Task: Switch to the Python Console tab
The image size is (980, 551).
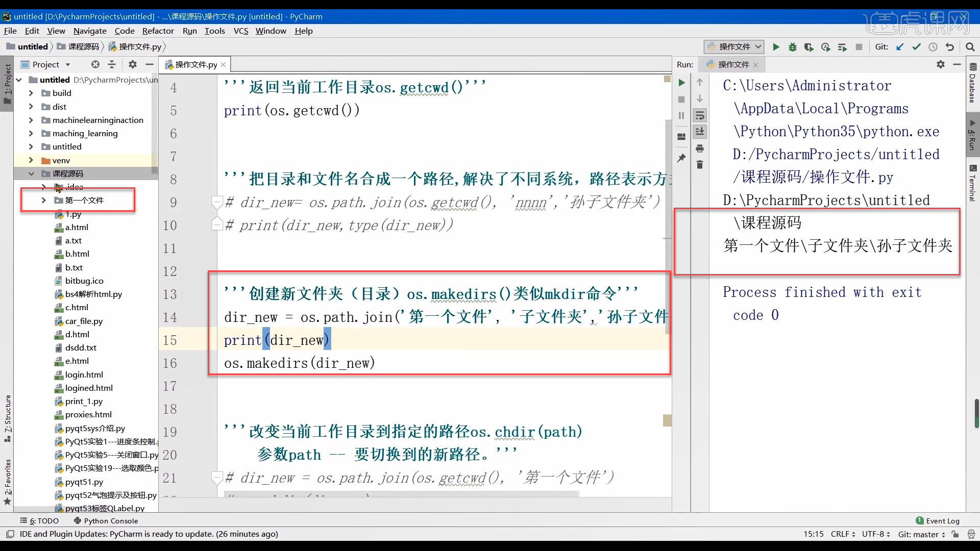Action: (110, 520)
